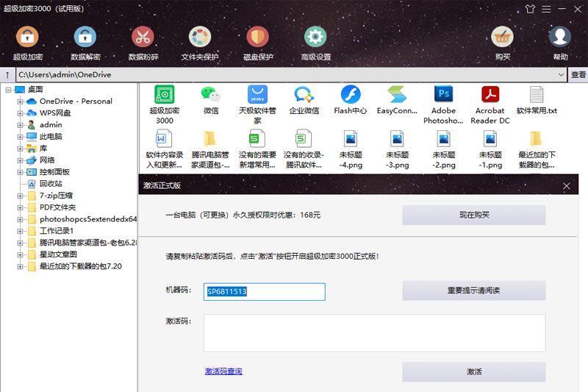Select the 企业微信 icon

[304, 94]
